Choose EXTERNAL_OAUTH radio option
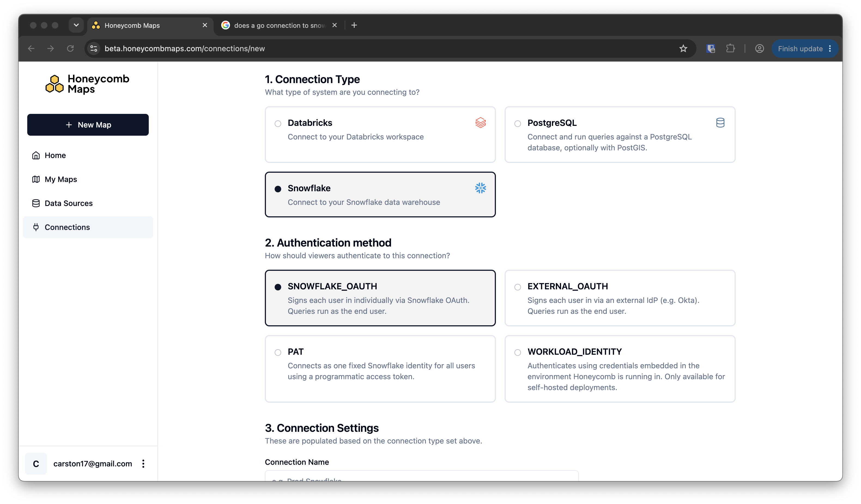Screen dimensions: 861x504 (x=518, y=287)
